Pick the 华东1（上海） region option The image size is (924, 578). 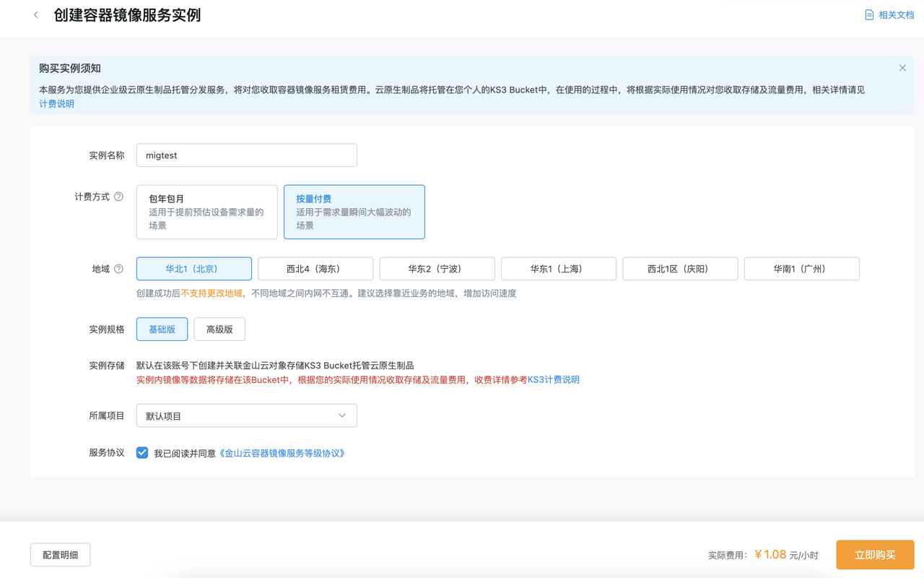[x=559, y=269]
